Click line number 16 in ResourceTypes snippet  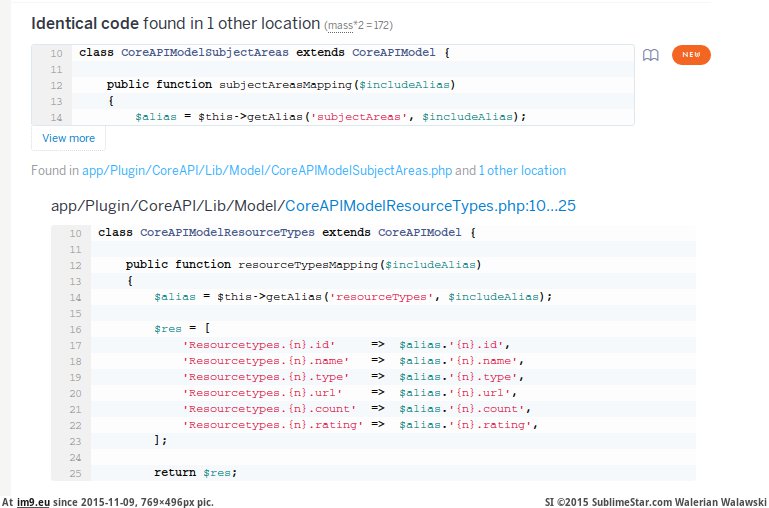click(x=75, y=330)
